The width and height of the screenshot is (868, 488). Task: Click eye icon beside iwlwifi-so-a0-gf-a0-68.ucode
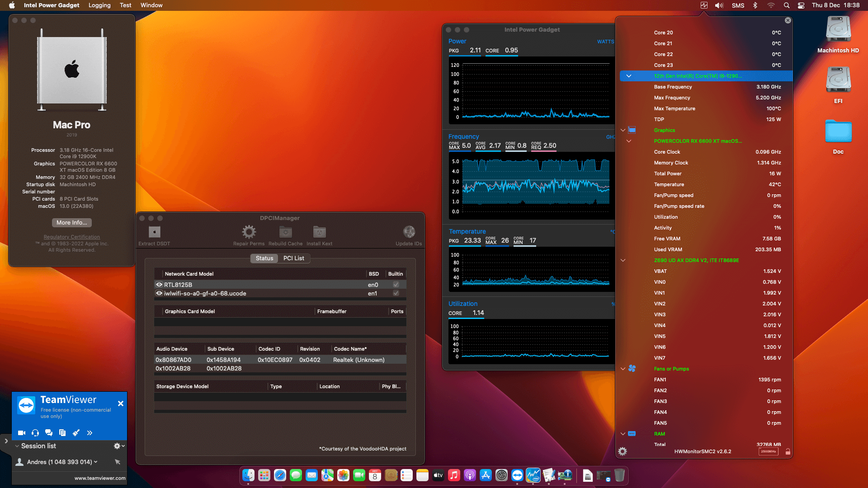tap(159, 293)
